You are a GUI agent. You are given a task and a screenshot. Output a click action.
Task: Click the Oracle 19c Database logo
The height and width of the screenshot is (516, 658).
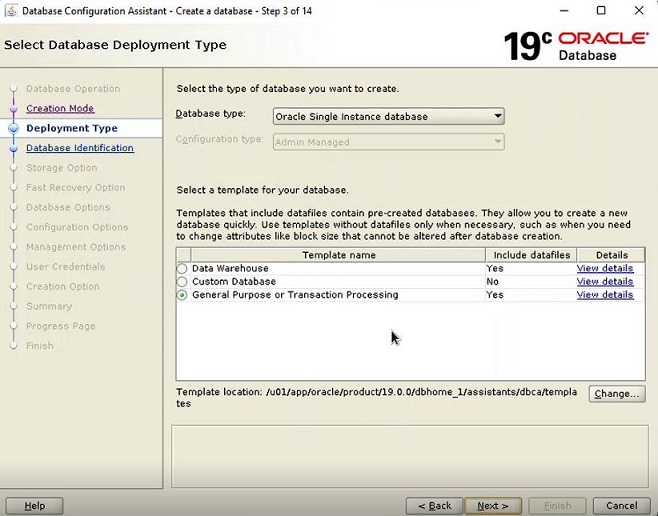574,45
